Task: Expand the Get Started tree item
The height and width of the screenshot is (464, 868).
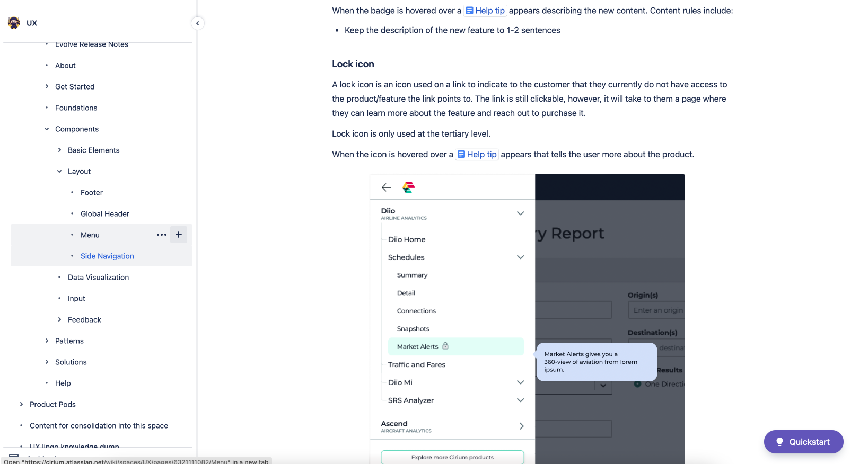Action: 47,86
